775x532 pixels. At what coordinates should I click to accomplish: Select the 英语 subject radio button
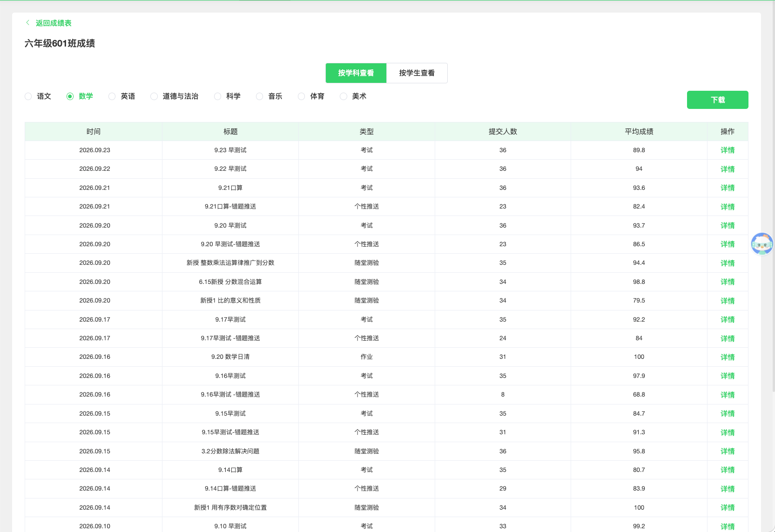coord(112,96)
